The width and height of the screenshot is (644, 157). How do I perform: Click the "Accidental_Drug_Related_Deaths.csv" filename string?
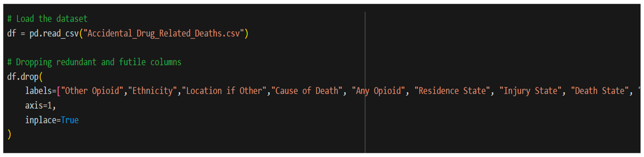[x=163, y=34]
